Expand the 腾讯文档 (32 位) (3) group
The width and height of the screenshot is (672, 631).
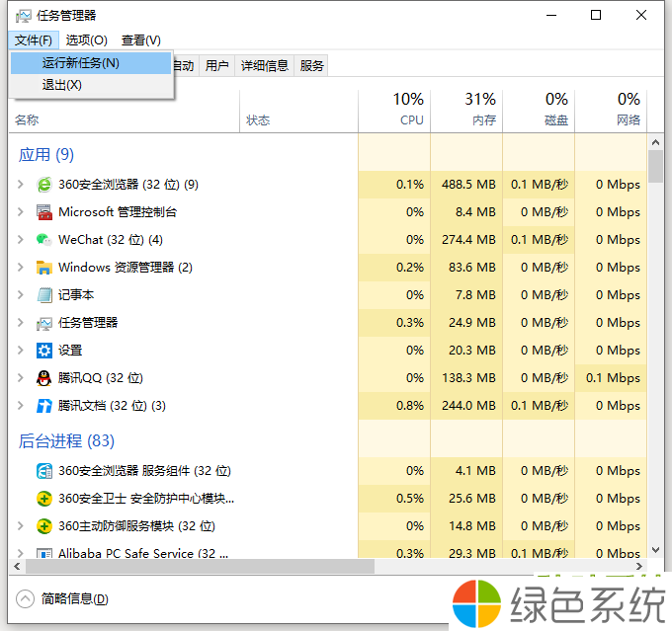pos(20,406)
